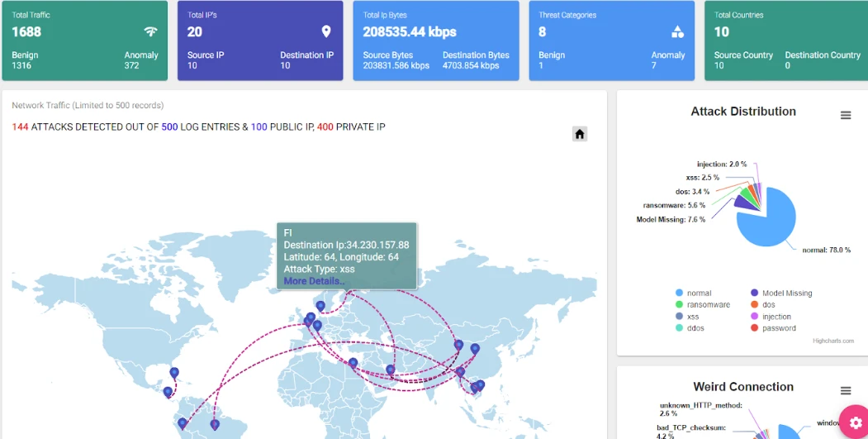
Task: Select the Total Countries summary card
Action: (x=785, y=41)
